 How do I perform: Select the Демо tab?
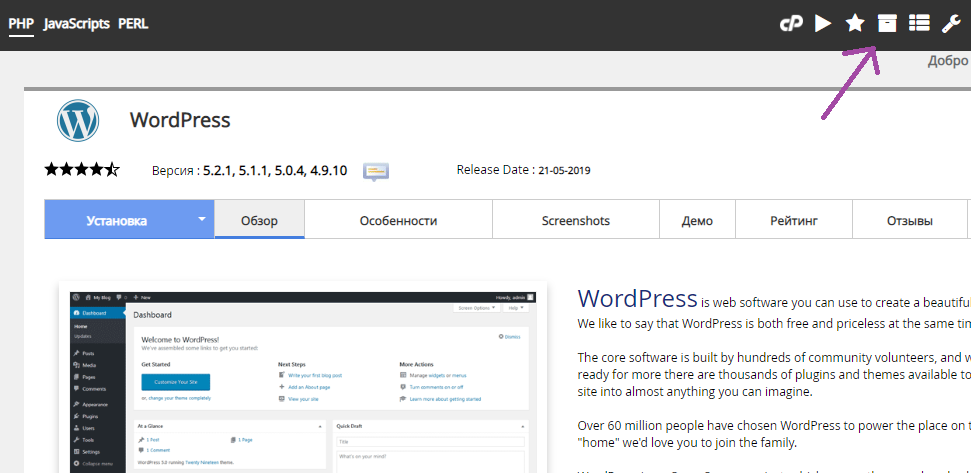pyautogui.click(x=697, y=220)
